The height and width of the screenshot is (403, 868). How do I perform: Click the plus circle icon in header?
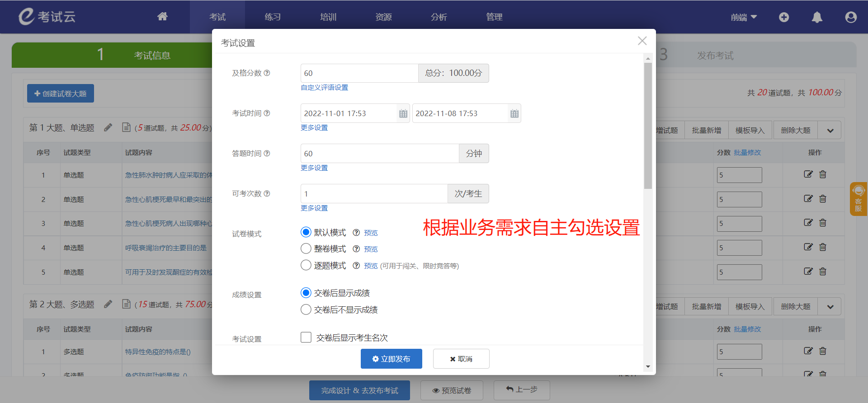pyautogui.click(x=784, y=17)
